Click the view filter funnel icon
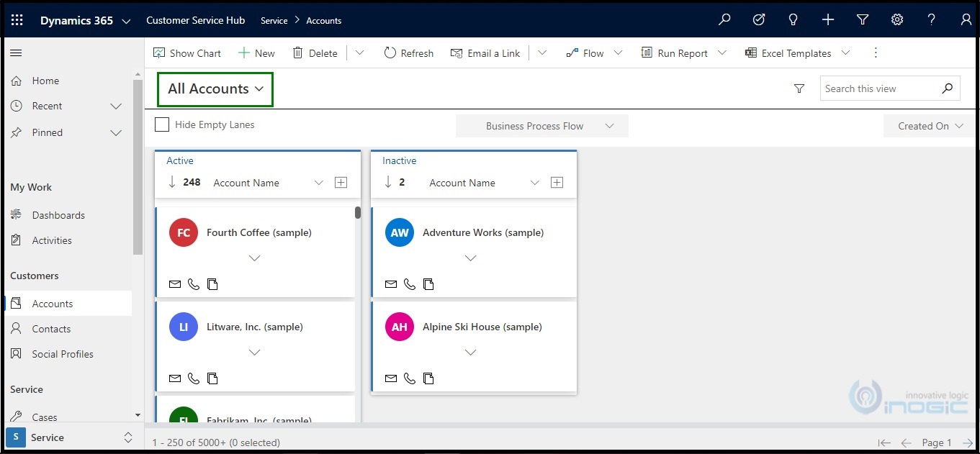The image size is (980, 454). tap(799, 88)
